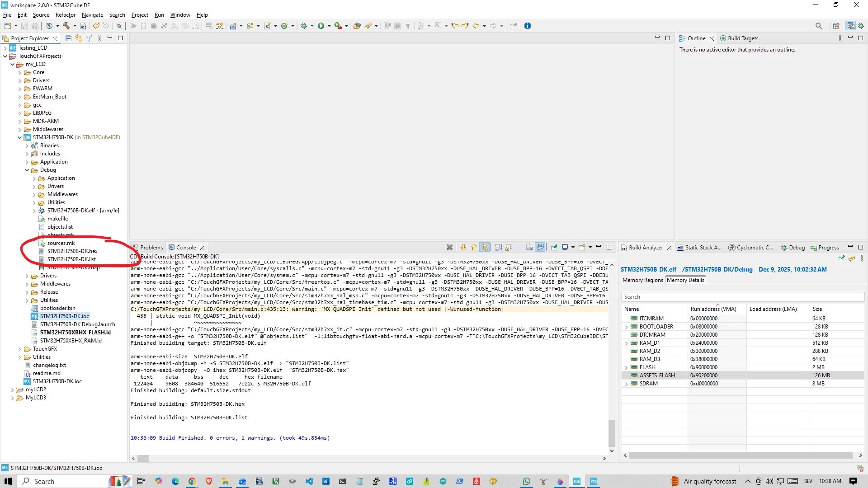The image size is (868, 488).
Task: Click the Save toolbar icon
Action: coord(24,26)
